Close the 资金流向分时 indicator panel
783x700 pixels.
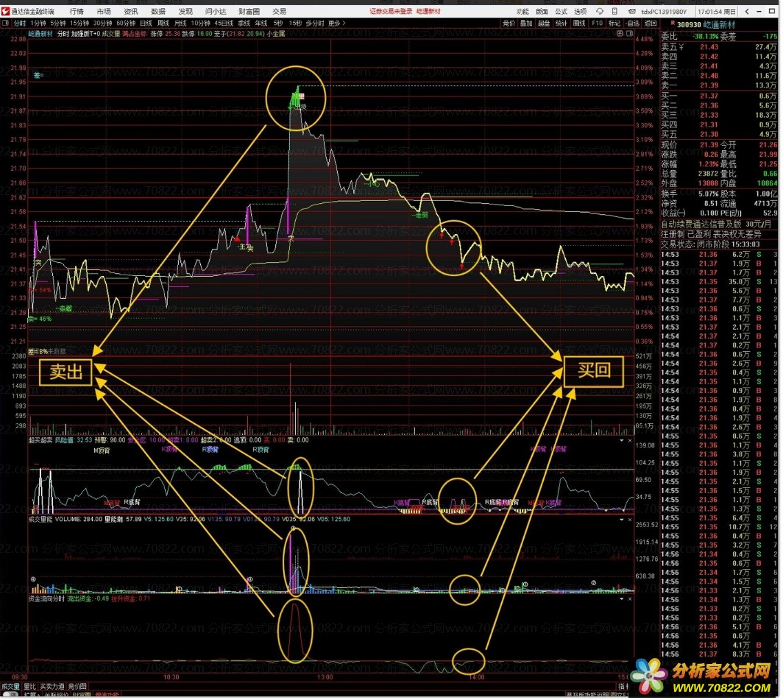(630, 598)
